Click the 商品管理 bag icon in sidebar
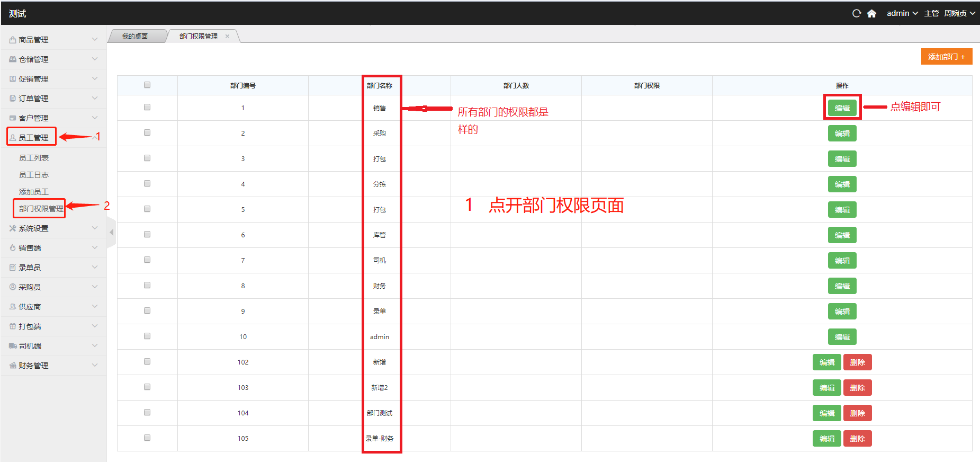980x462 pixels. pos(13,40)
